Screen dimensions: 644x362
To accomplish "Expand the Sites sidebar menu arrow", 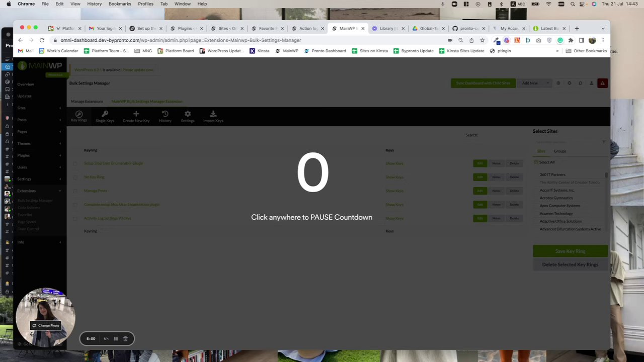I will click(60, 108).
